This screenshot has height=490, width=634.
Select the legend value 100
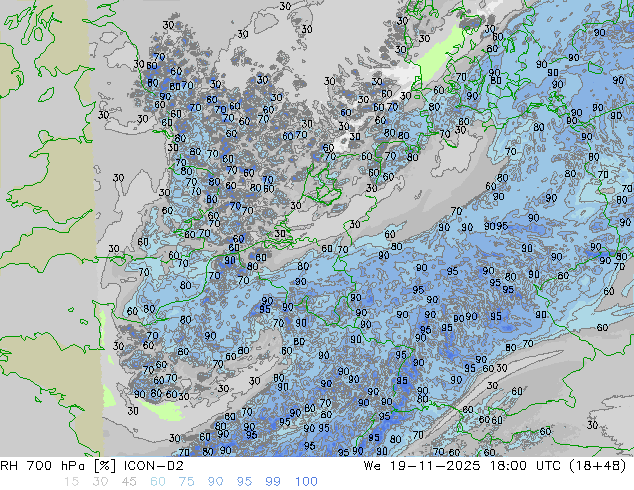[x=306, y=482]
